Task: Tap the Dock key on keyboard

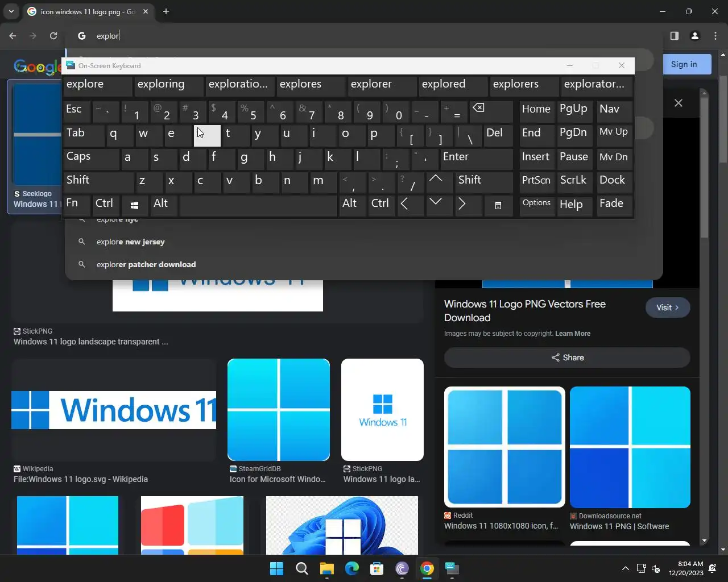Action: click(x=614, y=182)
